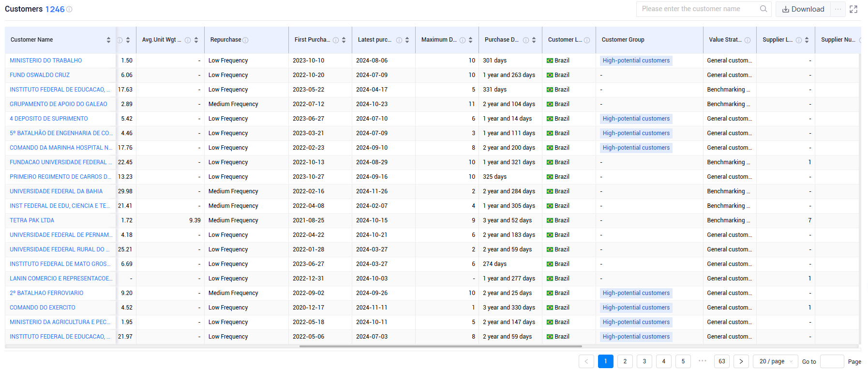Select page 4

664,361
